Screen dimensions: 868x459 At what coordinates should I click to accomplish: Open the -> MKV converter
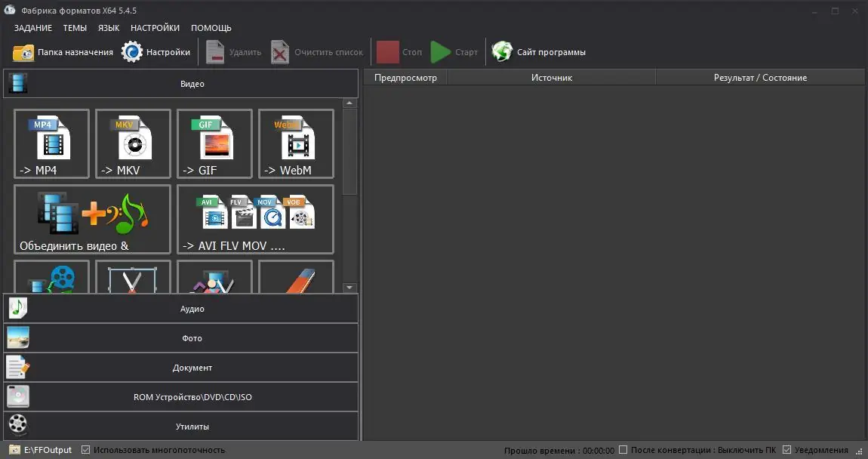coord(133,143)
